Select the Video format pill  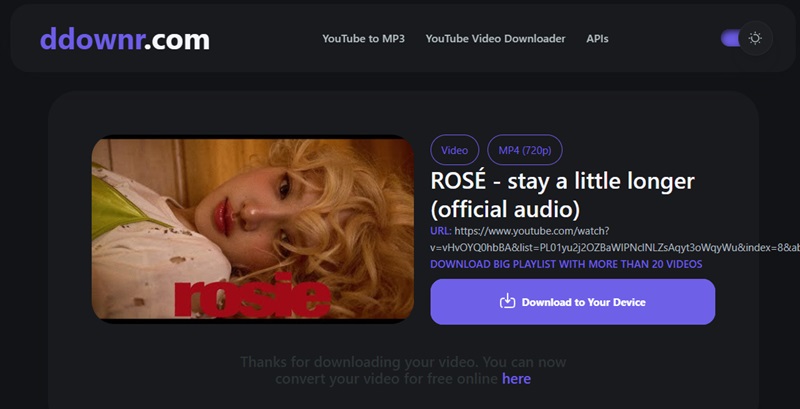point(455,150)
